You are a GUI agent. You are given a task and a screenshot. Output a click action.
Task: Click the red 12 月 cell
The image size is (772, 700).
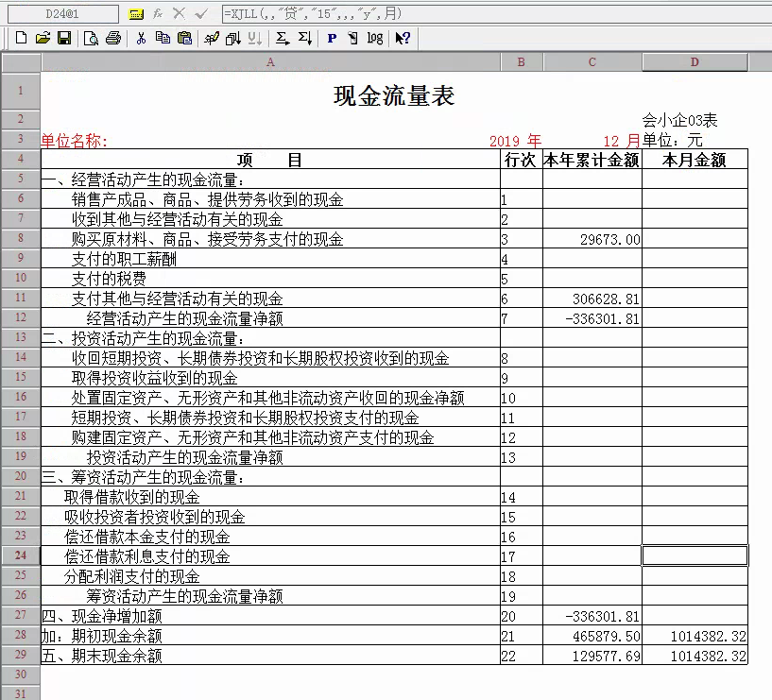[622, 141]
